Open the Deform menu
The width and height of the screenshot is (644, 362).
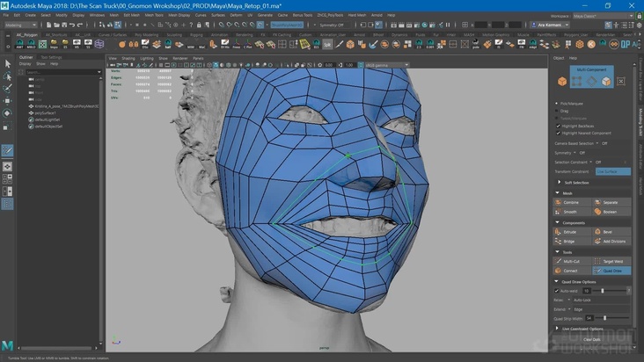(236, 15)
